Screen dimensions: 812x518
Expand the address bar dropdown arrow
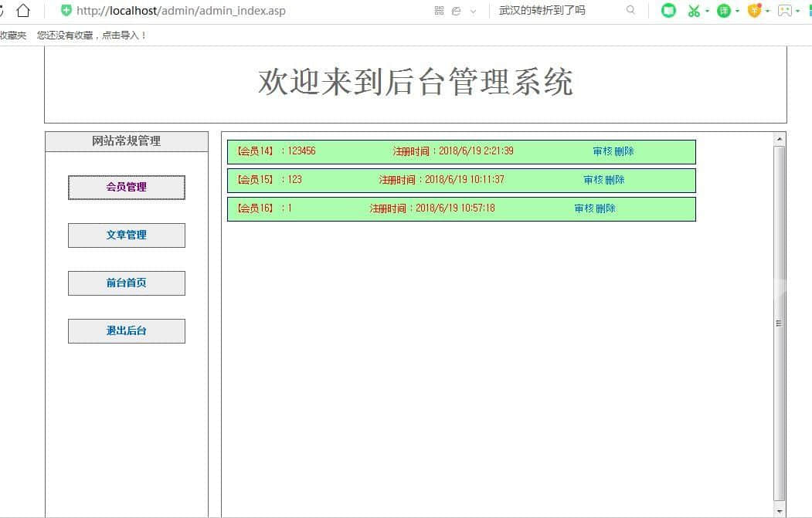(x=473, y=11)
